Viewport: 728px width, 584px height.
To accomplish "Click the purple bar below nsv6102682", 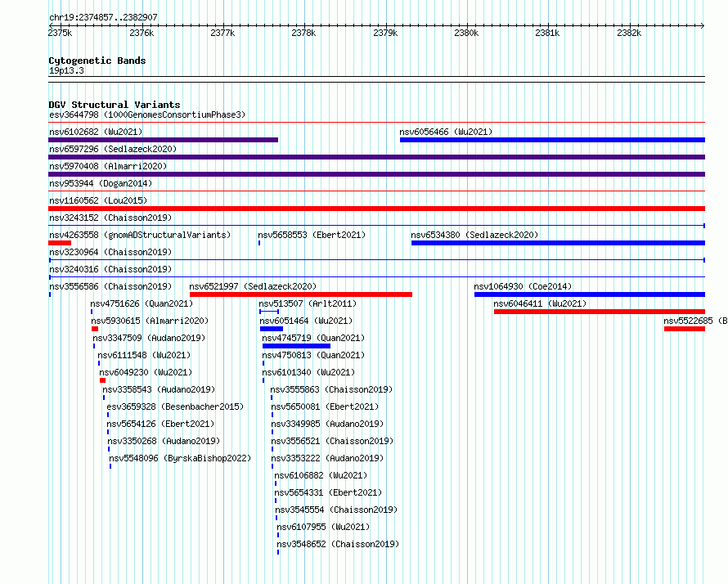I will pyautogui.click(x=163, y=140).
